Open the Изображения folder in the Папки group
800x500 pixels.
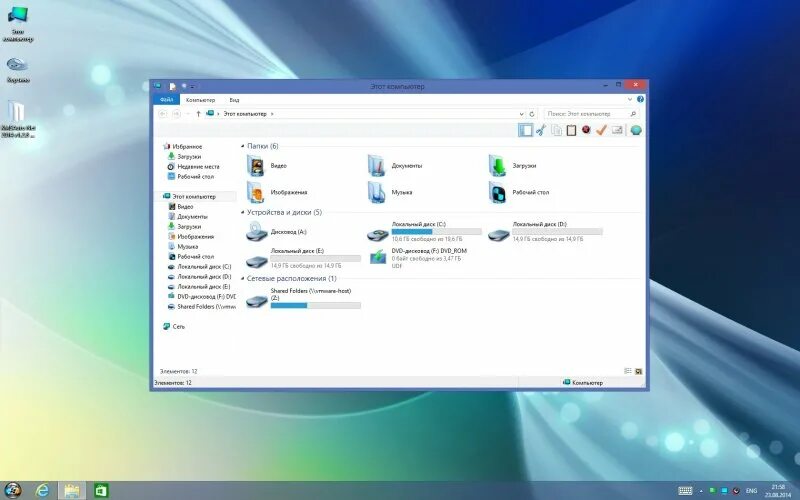click(x=277, y=192)
